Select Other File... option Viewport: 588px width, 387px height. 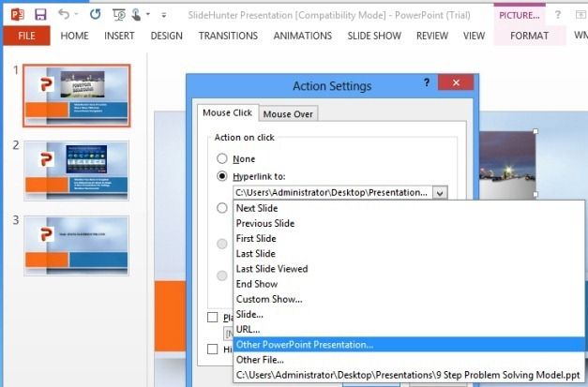pos(409,360)
